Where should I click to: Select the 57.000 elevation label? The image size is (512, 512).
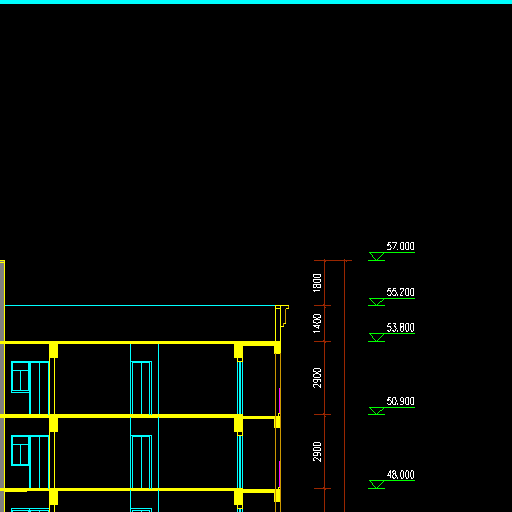(x=400, y=246)
